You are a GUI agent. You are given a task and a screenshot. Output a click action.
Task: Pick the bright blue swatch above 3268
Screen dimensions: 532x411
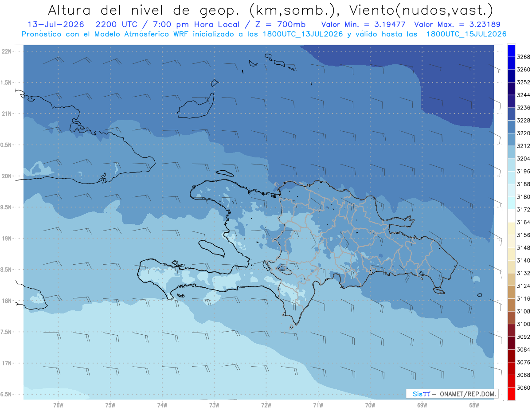click(x=511, y=51)
